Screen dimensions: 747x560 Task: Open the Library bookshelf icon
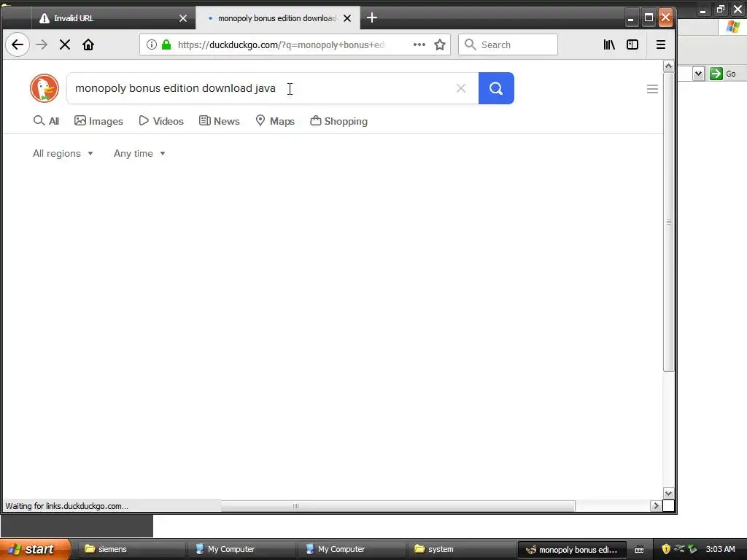coord(609,44)
